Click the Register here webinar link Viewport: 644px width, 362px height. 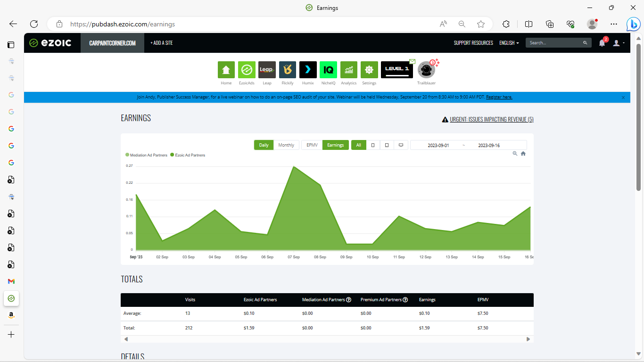click(x=499, y=97)
